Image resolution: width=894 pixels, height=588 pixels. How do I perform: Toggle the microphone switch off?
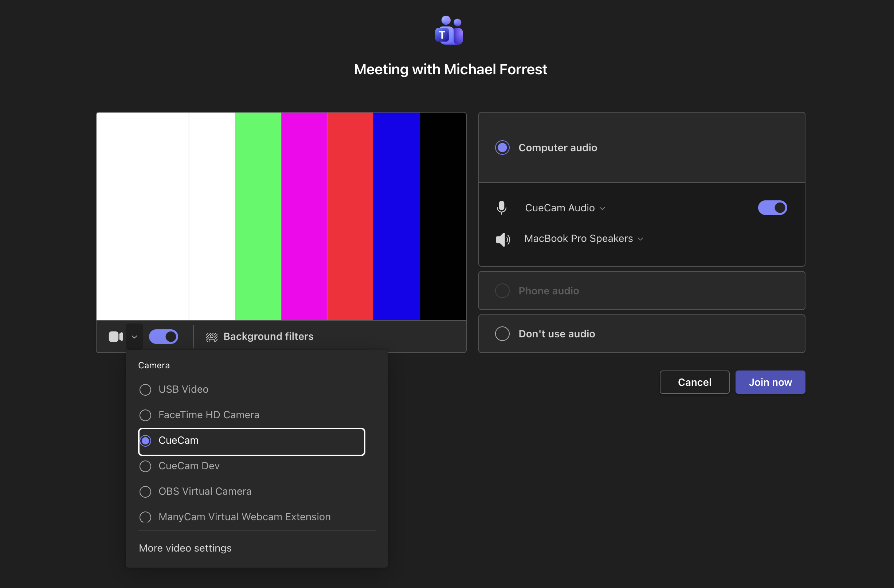coord(772,208)
